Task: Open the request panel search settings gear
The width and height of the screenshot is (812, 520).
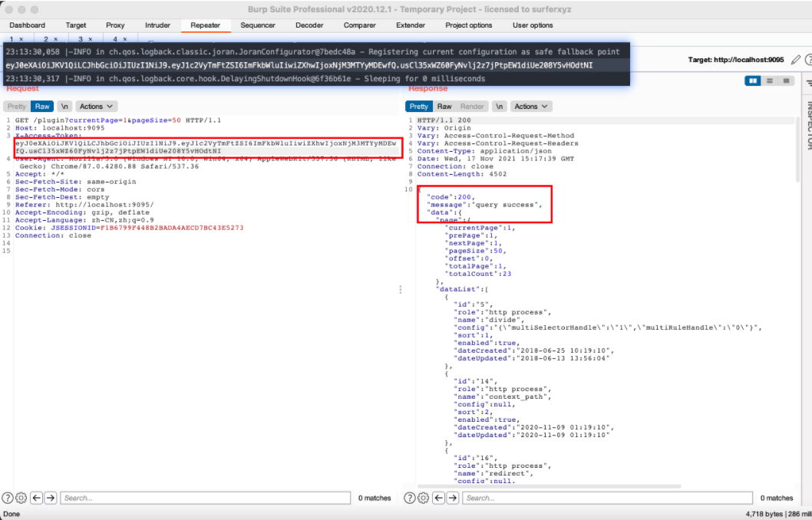Action: point(21,498)
